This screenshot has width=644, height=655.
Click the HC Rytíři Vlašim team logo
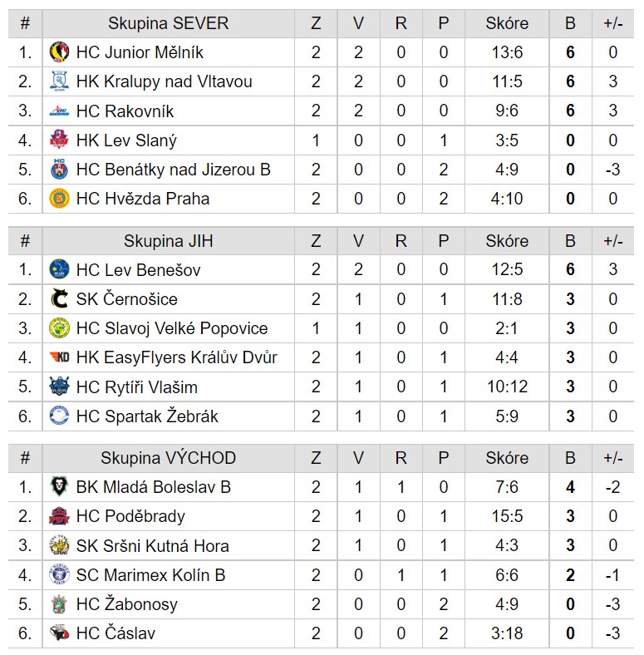(59, 387)
